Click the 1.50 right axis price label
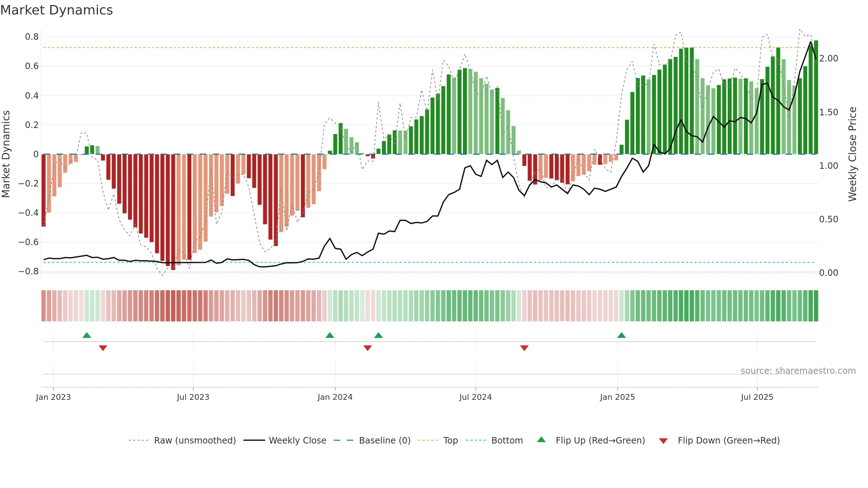This screenshot has width=868, height=488. tap(829, 112)
